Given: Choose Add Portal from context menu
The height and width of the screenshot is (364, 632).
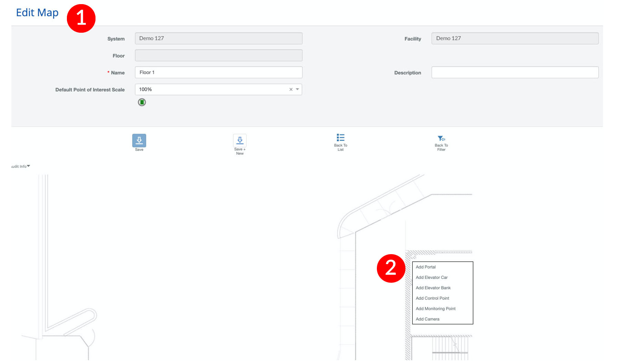Looking at the screenshot, I should pos(425,267).
